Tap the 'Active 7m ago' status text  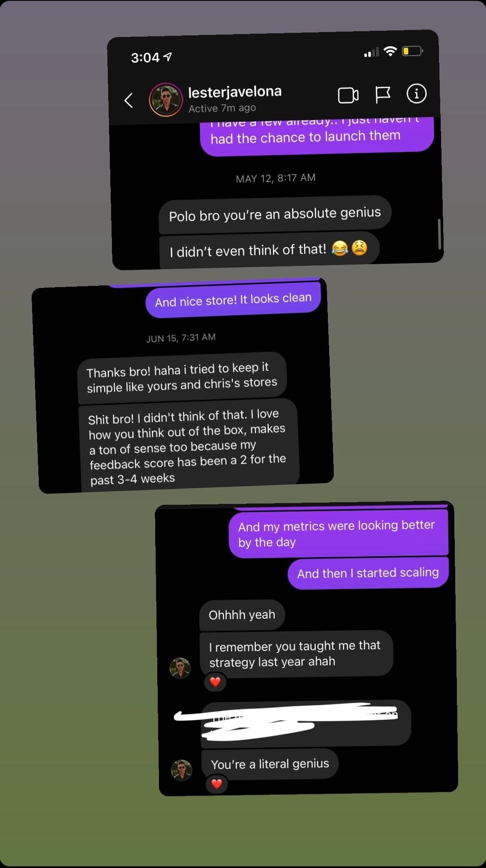point(222,108)
